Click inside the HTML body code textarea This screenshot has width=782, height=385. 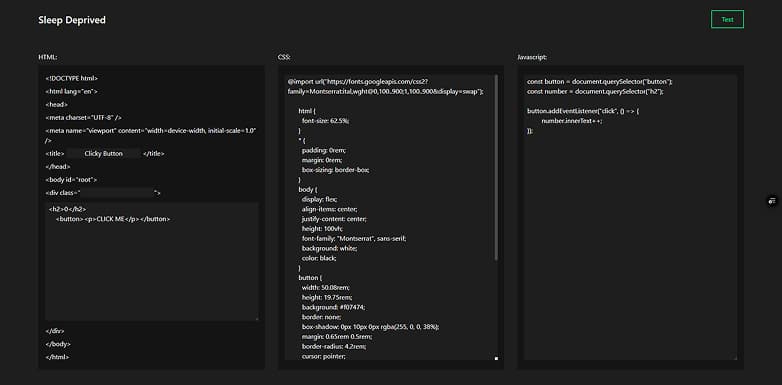point(152,261)
